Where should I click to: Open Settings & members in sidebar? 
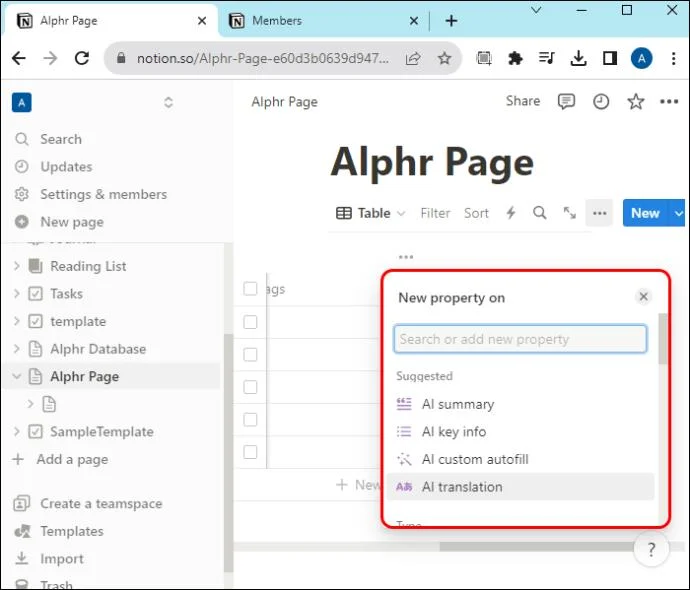point(103,194)
